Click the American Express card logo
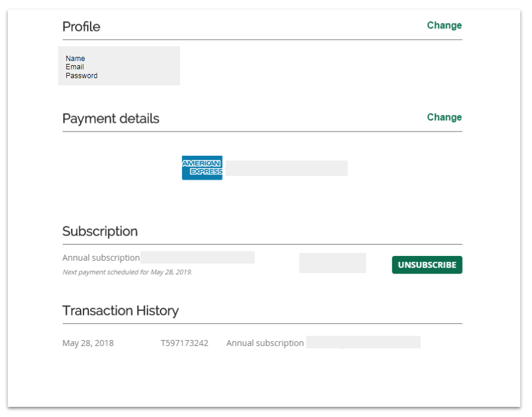Viewport: 532px width, 417px height. pos(202,168)
